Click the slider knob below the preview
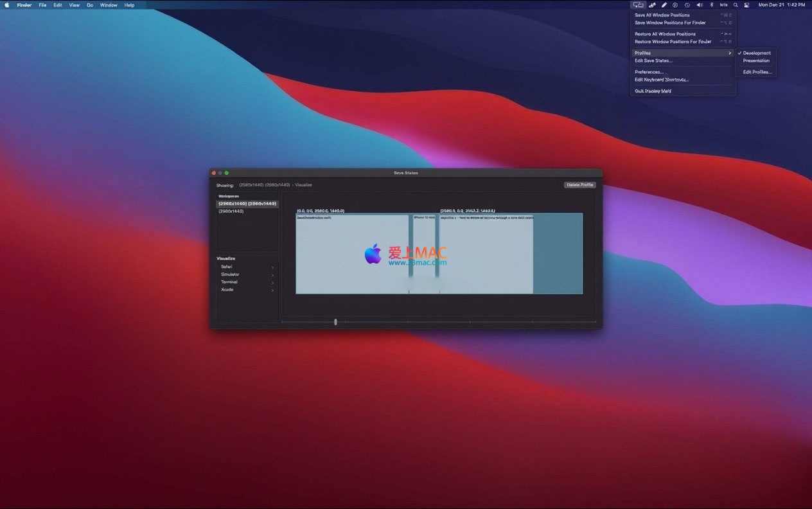The width and height of the screenshot is (812, 509). (335, 322)
